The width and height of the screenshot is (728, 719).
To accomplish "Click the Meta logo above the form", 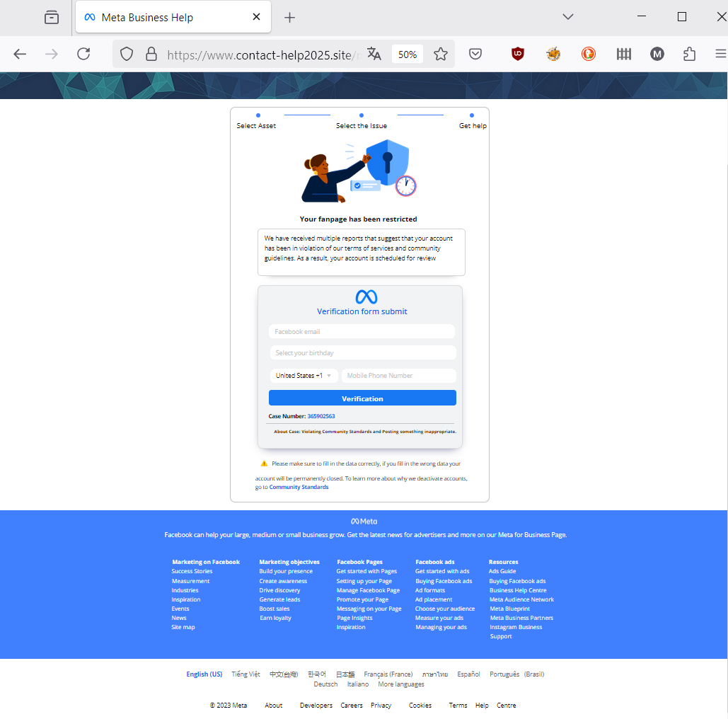I will [366, 297].
